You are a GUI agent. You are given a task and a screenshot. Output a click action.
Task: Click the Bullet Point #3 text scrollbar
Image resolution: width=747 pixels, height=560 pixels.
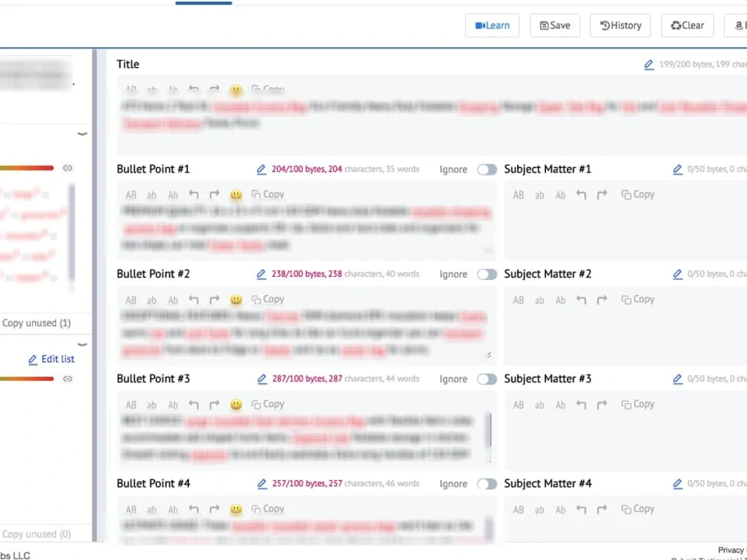[489, 431]
